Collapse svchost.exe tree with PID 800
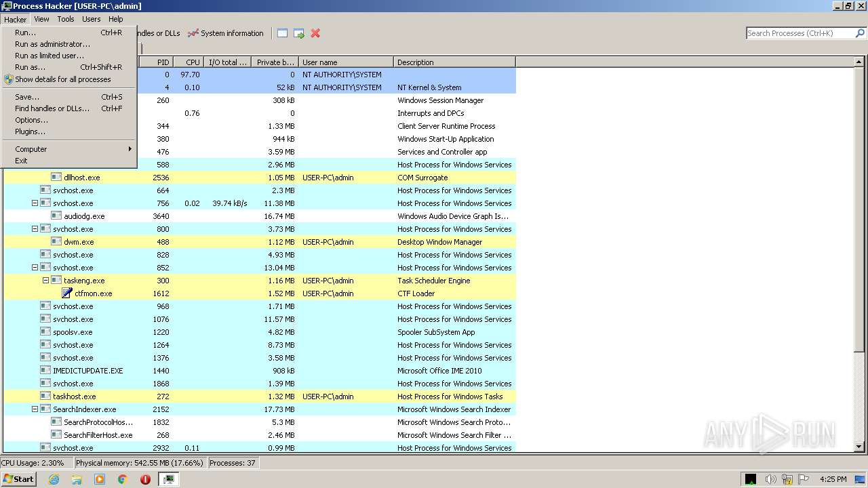The width and height of the screenshot is (868, 488). pyautogui.click(x=35, y=229)
